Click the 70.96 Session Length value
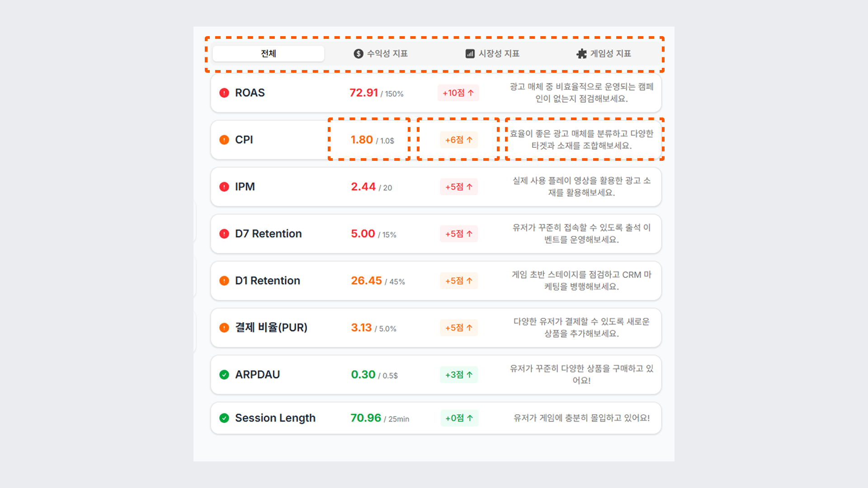868x488 pixels. tap(366, 418)
